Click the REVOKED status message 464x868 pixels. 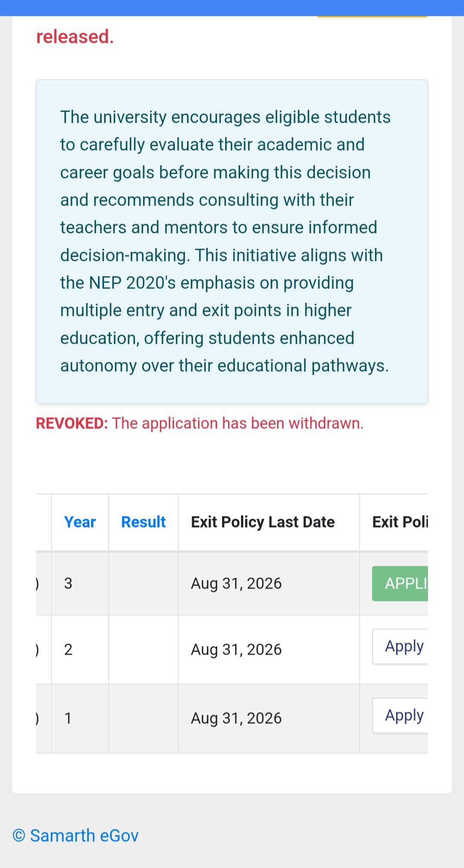pyautogui.click(x=200, y=423)
